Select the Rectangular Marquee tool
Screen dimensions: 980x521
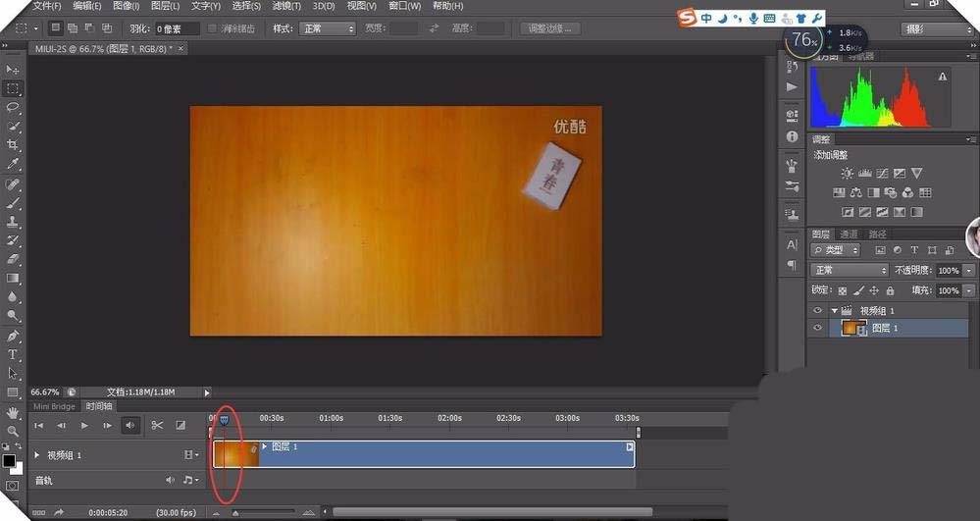click(x=13, y=89)
